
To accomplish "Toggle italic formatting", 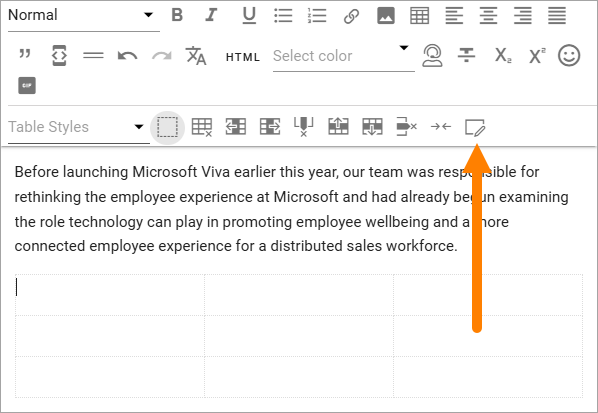I will click(211, 15).
